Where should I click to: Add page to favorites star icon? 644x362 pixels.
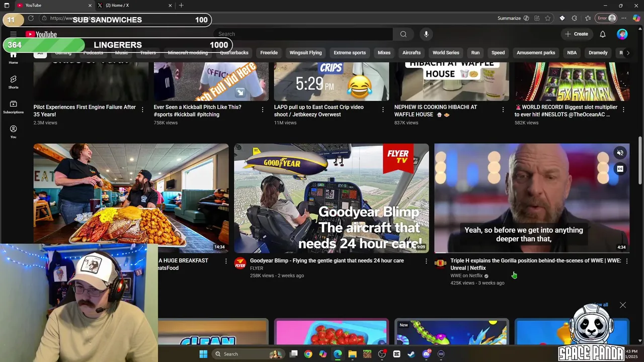(548, 18)
